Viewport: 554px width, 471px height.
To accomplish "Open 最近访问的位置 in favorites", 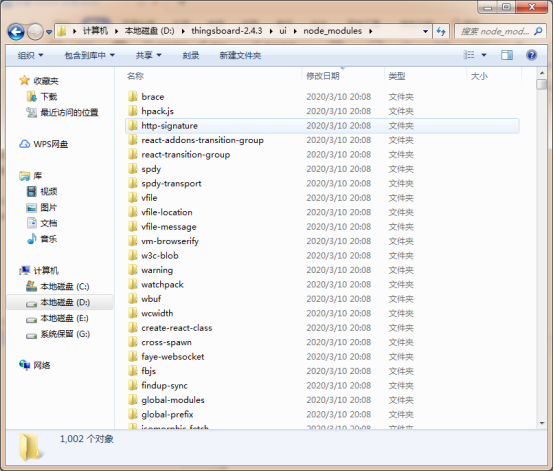I will click(x=69, y=113).
